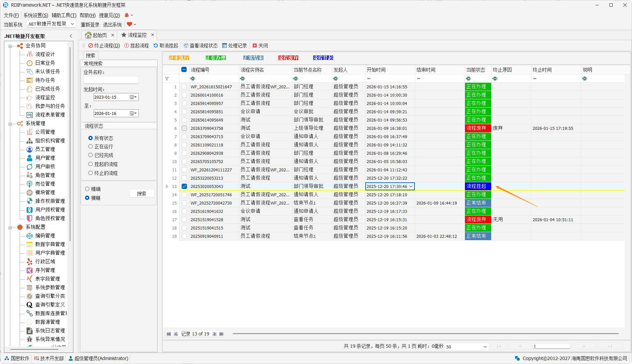The image size is (632, 364).
Task: Click the 取消挂起 refresh icon
Action: point(156,45)
